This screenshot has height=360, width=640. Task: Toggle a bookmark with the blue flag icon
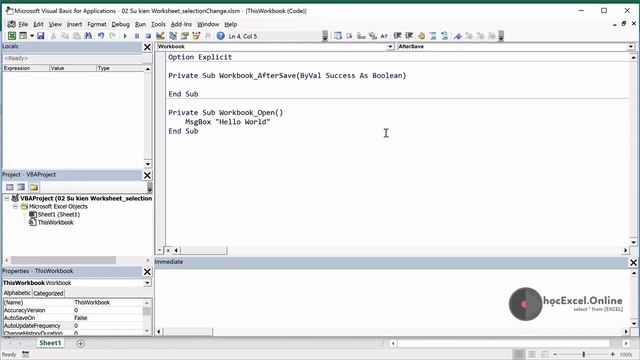(458, 36)
